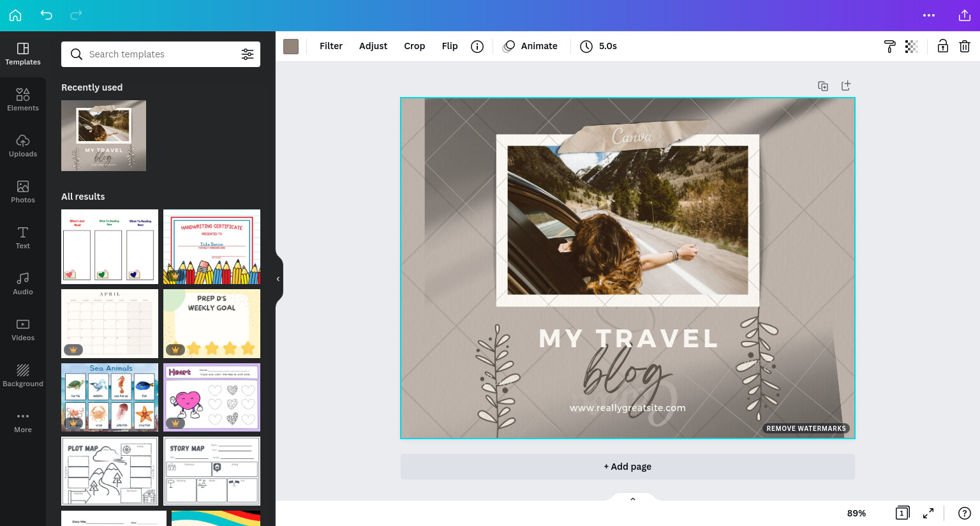Open the Audio sidebar tab
Screen dimensions: 980x526
point(23,284)
